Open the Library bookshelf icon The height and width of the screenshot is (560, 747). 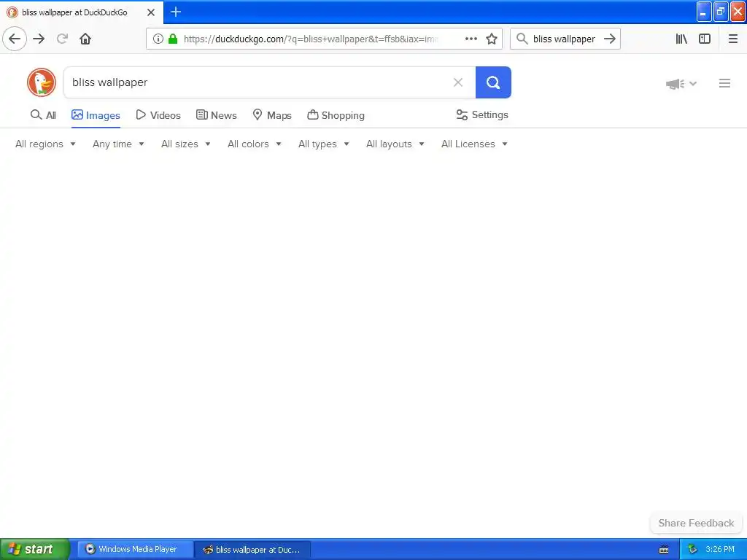681,39
